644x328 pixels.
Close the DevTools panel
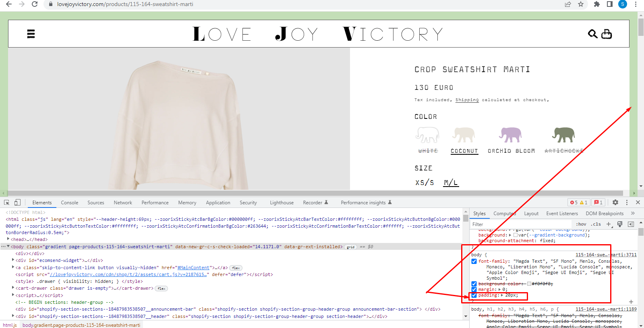point(638,202)
